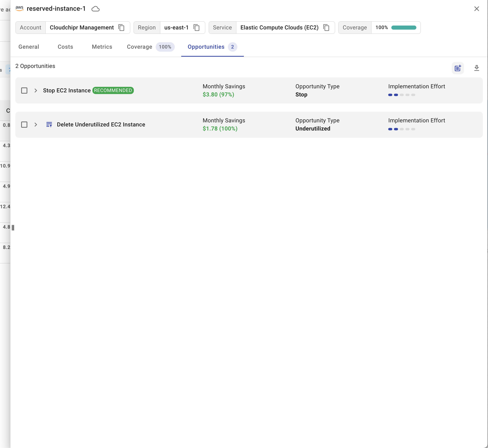Copy the us-east-1 region value
The height and width of the screenshot is (448, 488).
point(196,28)
